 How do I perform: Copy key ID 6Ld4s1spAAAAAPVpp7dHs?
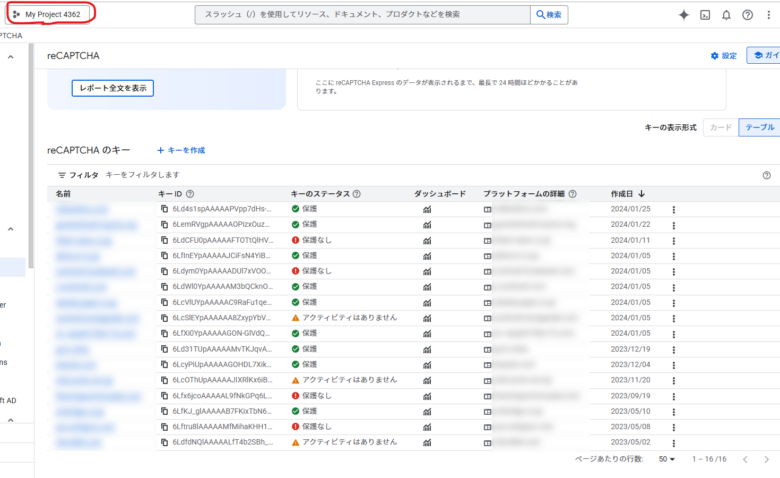164,209
